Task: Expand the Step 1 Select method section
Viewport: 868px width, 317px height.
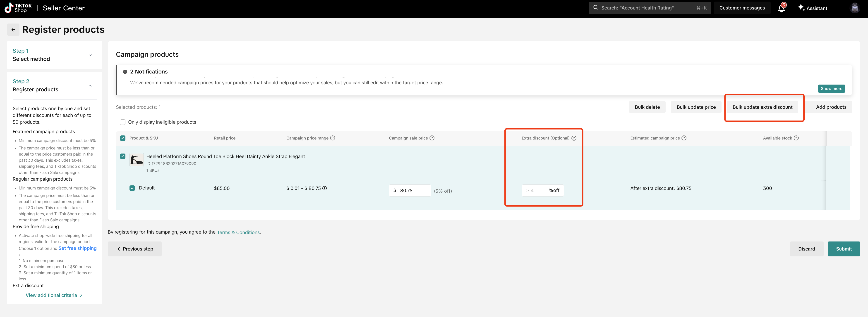Action: coord(90,55)
